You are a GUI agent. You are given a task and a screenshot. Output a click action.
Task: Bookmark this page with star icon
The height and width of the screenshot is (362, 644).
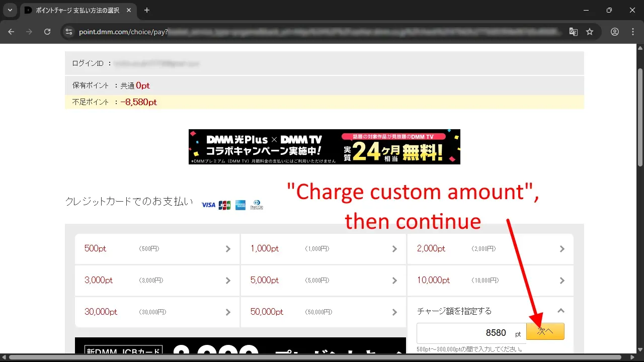point(590,32)
